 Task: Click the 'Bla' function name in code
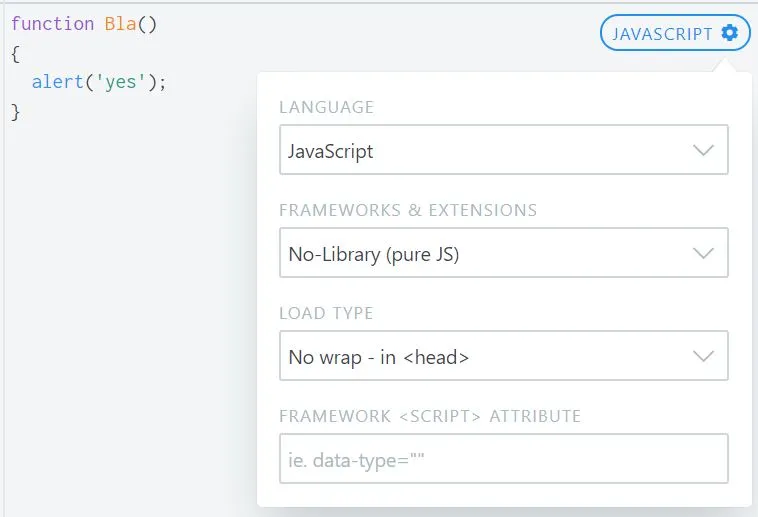[120, 24]
